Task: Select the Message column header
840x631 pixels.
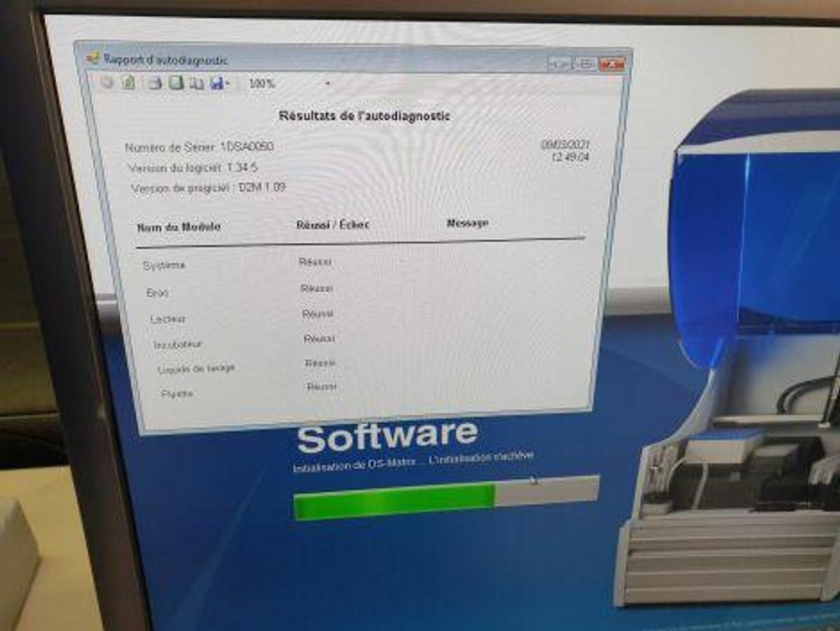Action: click(467, 223)
